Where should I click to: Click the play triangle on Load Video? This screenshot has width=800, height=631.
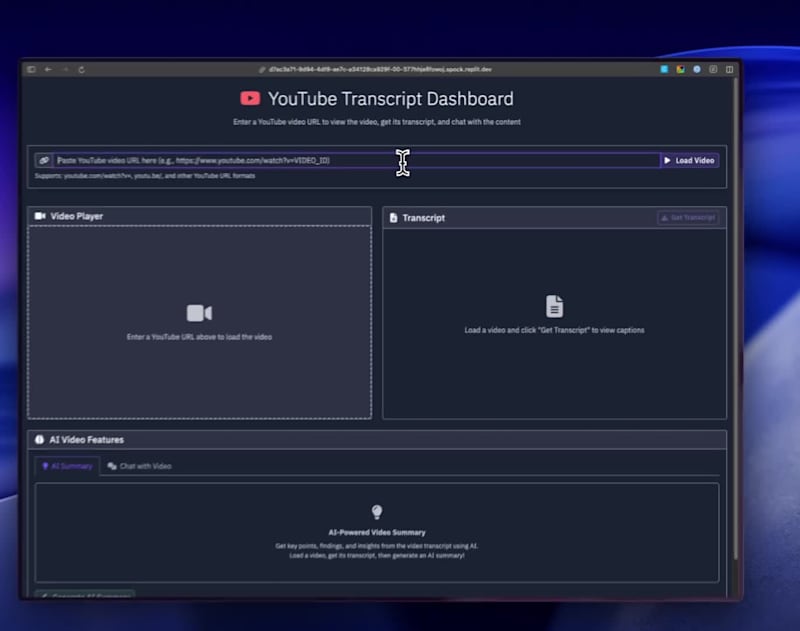coord(667,160)
